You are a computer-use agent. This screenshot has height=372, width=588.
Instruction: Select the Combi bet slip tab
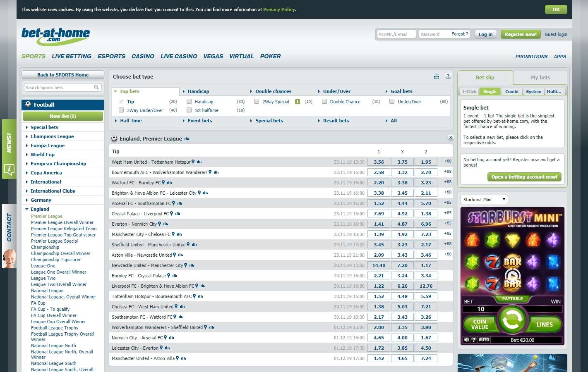512,91
